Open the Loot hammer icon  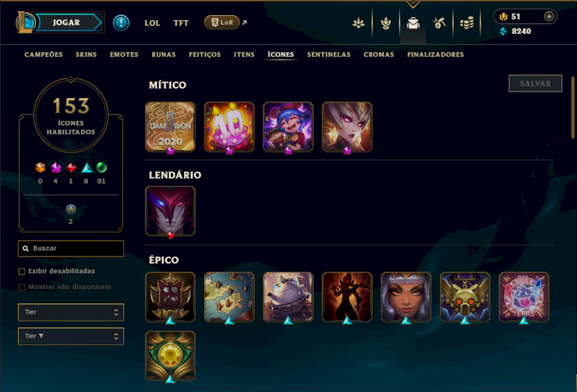[439, 23]
